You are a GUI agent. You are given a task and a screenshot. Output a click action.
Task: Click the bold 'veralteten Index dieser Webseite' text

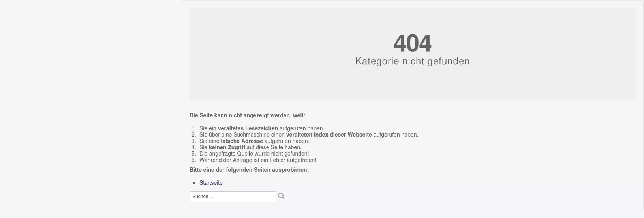click(x=329, y=135)
